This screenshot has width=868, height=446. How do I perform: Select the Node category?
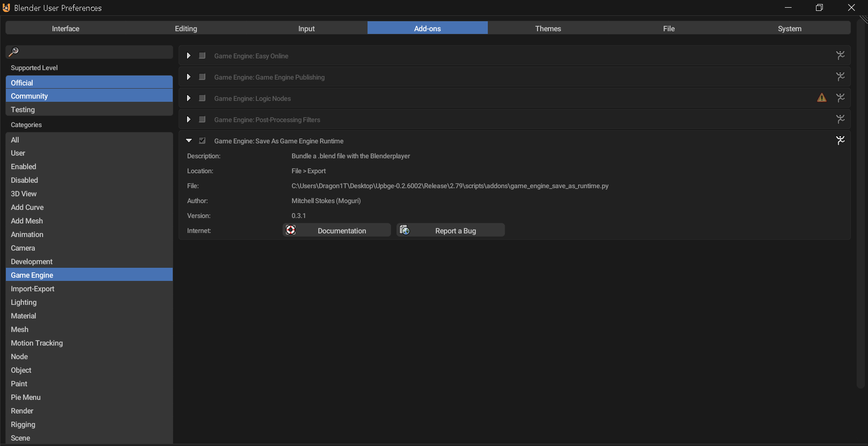[89, 356]
